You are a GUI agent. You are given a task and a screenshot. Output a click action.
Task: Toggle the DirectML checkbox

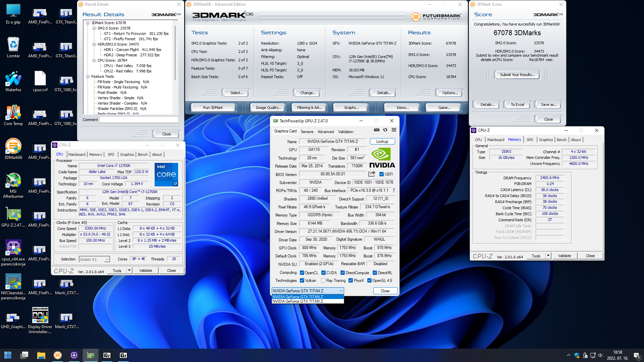coord(375,273)
